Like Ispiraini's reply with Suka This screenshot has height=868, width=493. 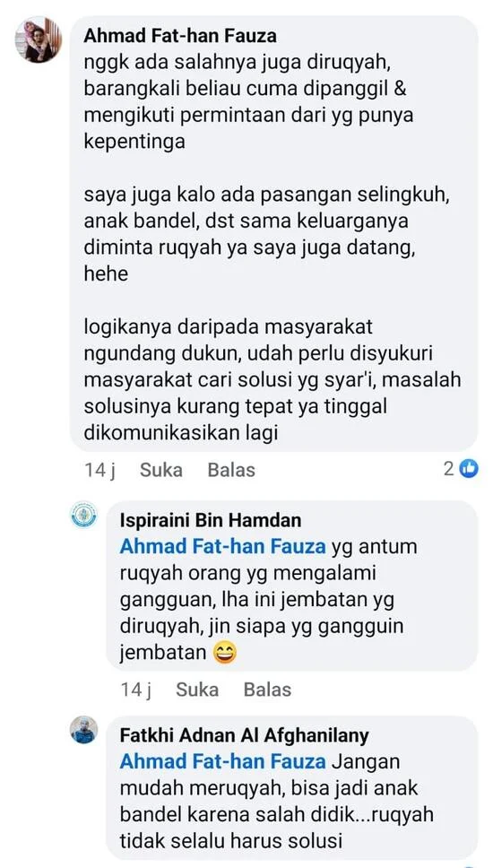tap(197, 690)
